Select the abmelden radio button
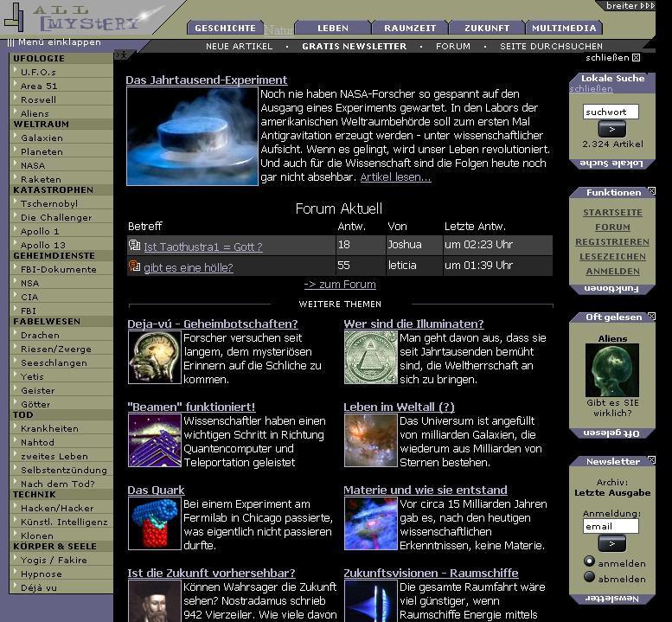672x622 pixels. point(589,577)
